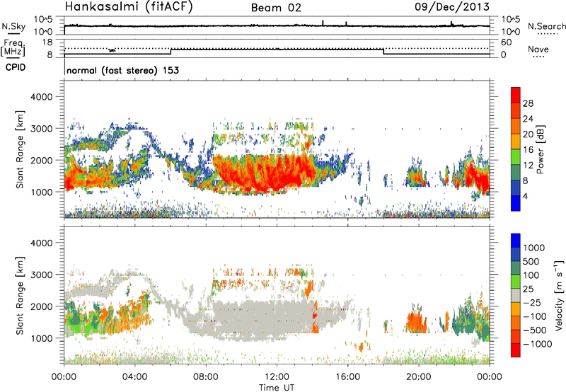The width and height of the screenshot is (566, 392).
Task: Click the gray Velocity colorbar segment between 25 and -25
Action: coord(516,296)
